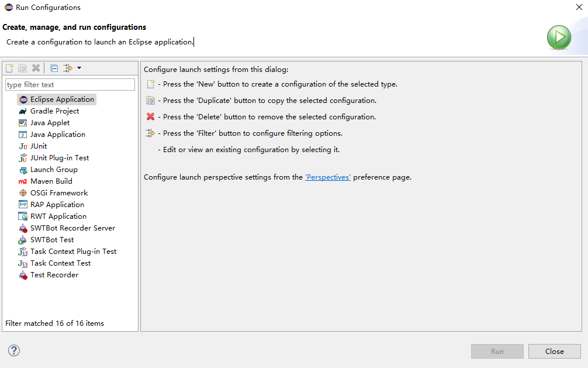This screenshot has width=588, height=368.
Task: Click the Task Context Test icon
Action: tap(23, 264)
